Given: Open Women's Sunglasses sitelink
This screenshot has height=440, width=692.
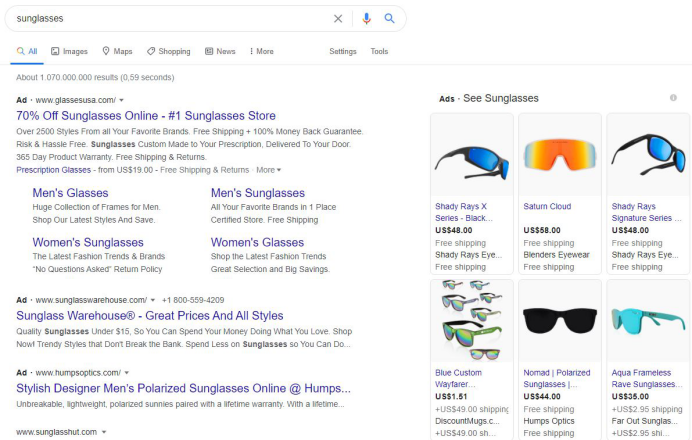Looking at the screenshot, I should point(88,242).
